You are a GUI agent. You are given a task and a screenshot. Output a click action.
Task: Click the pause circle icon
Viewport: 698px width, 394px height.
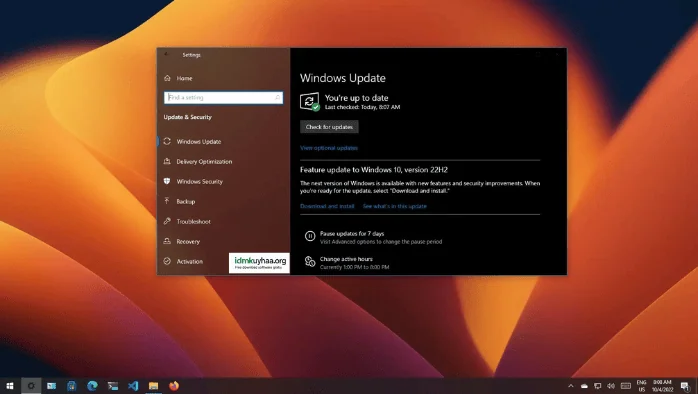(x=310, y=236)
